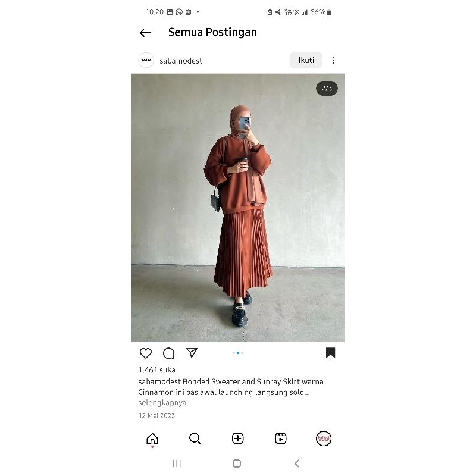Open the Reels tab icon
The width and height of the screenshot is (476, 476).
[x=281, y=439]
